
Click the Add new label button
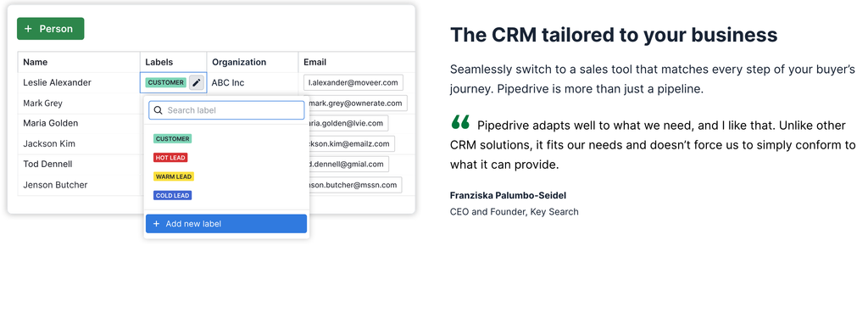[x=226, y=224]
